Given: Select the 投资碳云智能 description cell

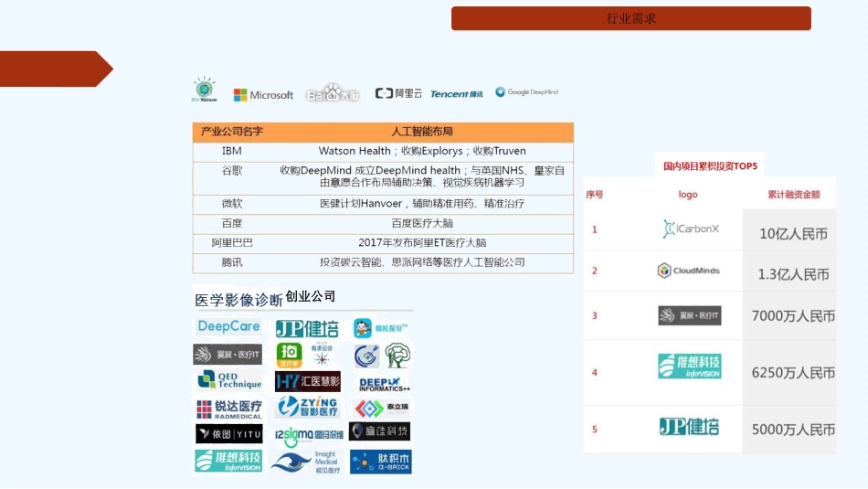Looking at the screenshot, I should (x=422, y=262).
